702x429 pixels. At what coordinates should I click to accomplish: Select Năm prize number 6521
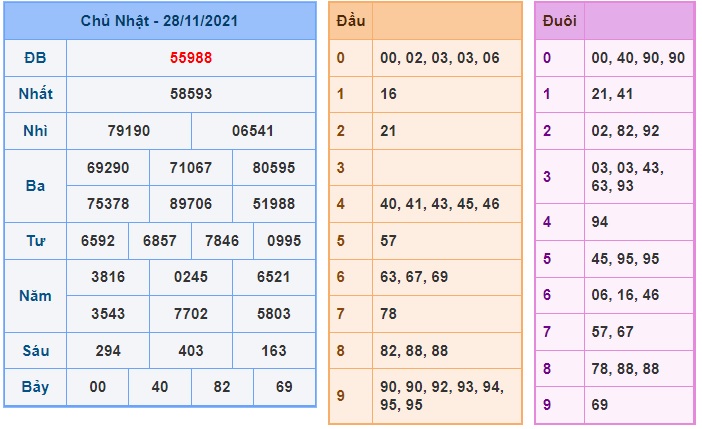coord(274,277)
